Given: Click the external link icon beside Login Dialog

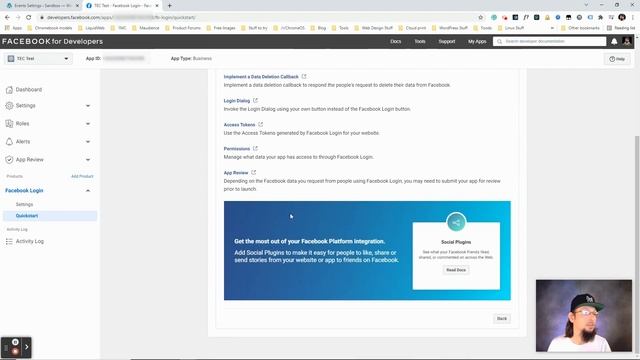Looking at the screenshot, I should point(256,100).
